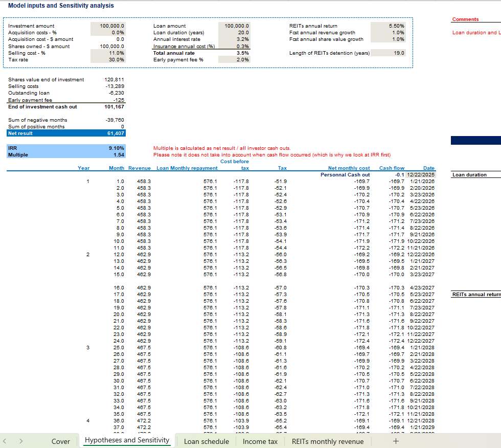Viewport: 501px width, 448px height.
Task: Select the IRR 9.10% result cell
Action: point(108,148)
